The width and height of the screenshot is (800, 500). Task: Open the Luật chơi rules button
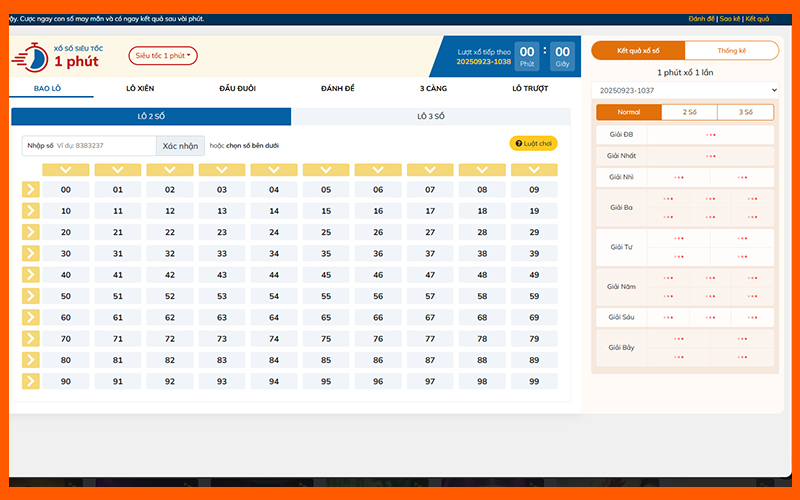coord(533,144)
